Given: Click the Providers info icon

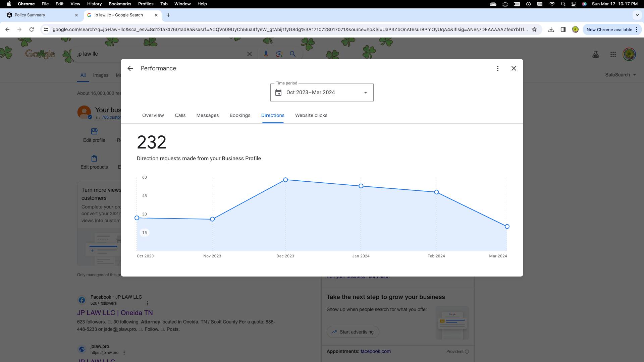Looking at the screenshot, I should (467, 352).
